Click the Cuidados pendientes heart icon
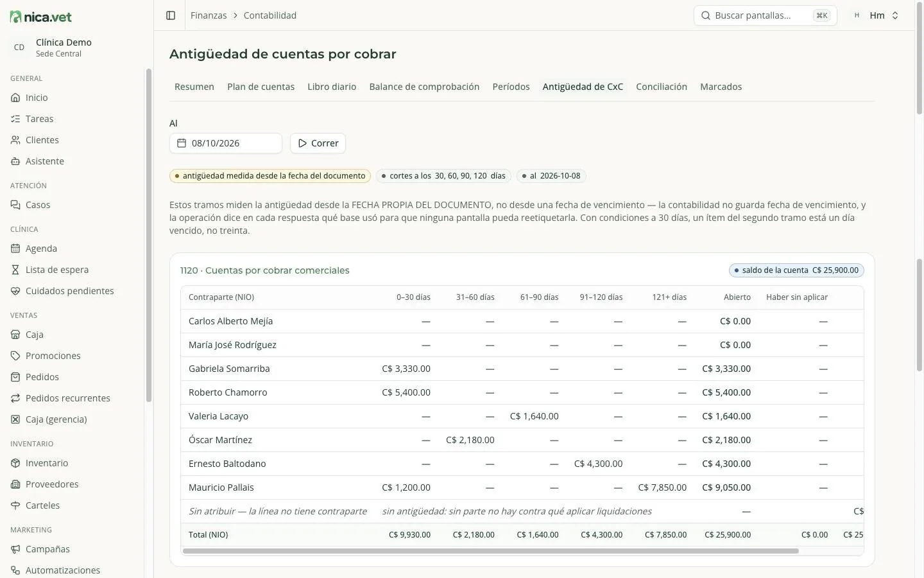 pyautogui.click(x=15, y=291)
